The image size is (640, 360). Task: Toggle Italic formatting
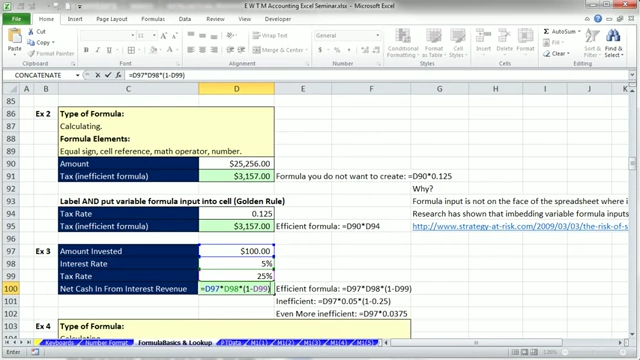click(98, 50)
